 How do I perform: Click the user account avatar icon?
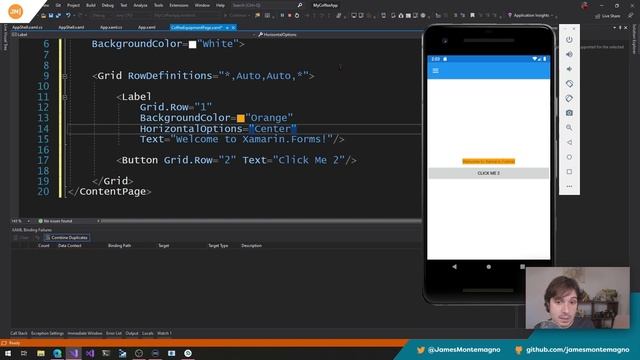coord(585,6)
